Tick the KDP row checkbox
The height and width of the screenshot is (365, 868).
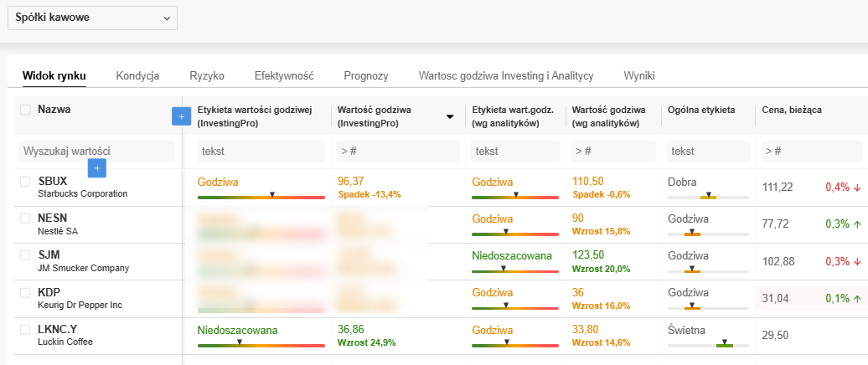(25, 292)
